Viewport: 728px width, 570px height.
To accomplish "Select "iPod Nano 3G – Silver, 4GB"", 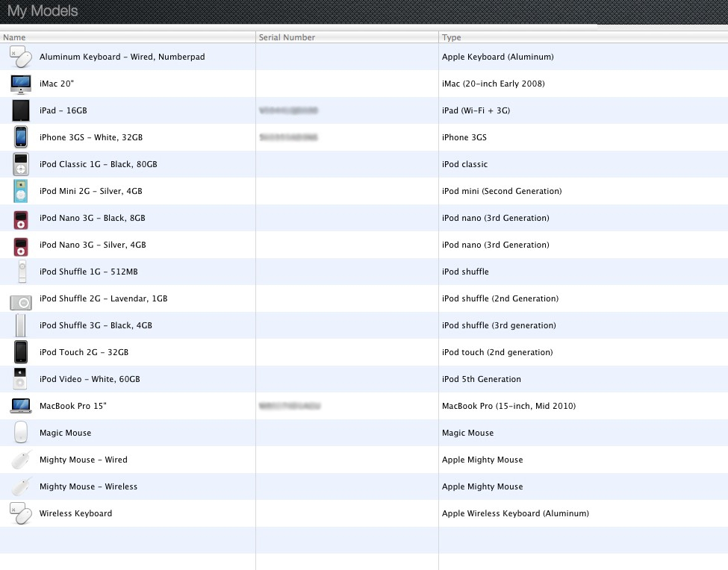I will pyautogui.click(x=93, y=245).
